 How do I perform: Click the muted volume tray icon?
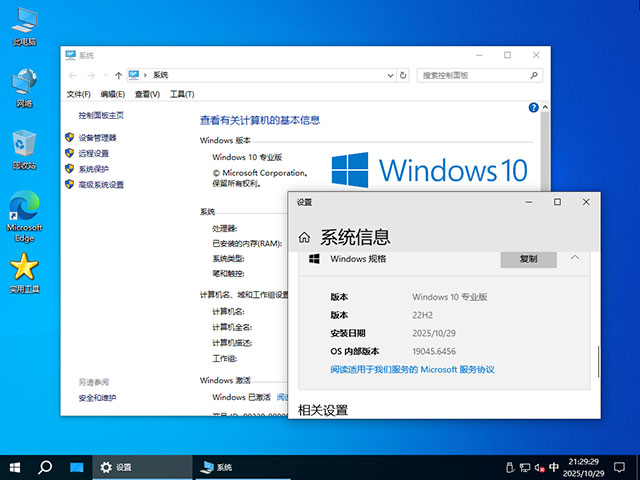point(540,468)
